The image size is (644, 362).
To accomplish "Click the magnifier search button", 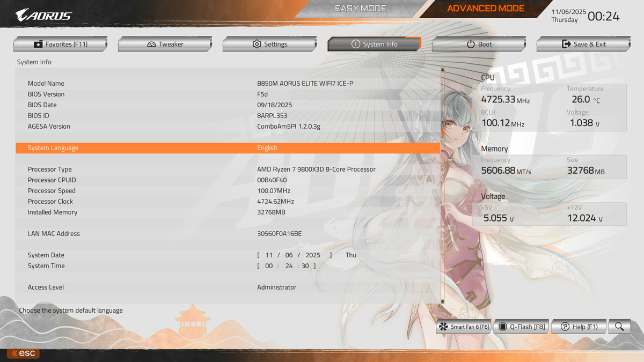I will (x=620, y=326).
